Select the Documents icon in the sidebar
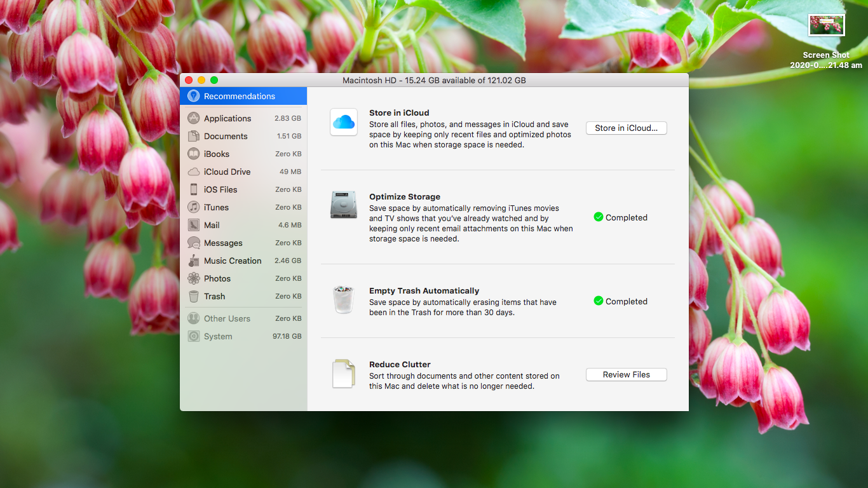This screenshot has width=868, height=488. point(194,136)
